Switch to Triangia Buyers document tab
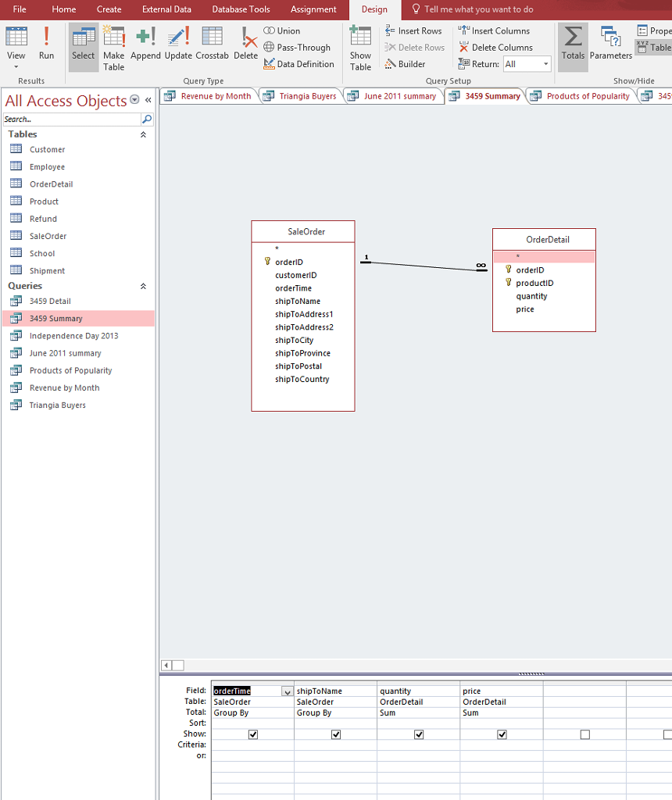Image resolution: width=672 pixels, height=800 pixels. click(x=301, y=96)
